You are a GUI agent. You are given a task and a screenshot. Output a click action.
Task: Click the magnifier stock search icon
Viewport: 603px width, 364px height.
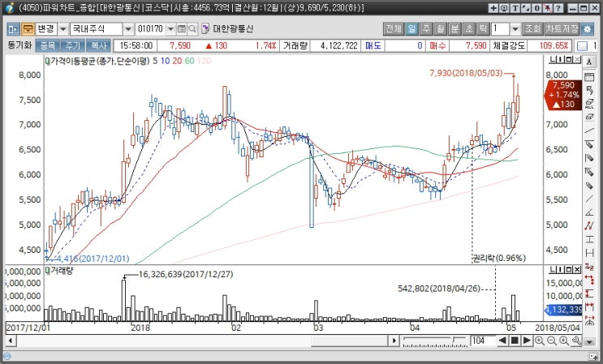[192, 29]
